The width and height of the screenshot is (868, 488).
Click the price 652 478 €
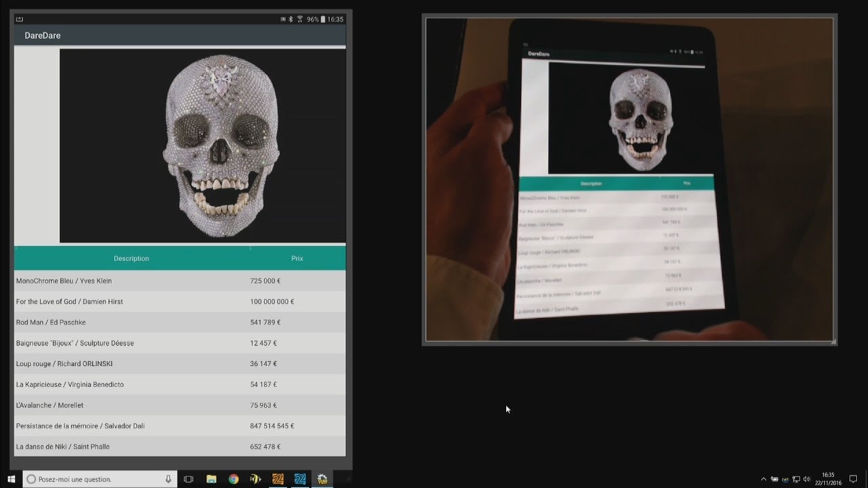(265, 447)
